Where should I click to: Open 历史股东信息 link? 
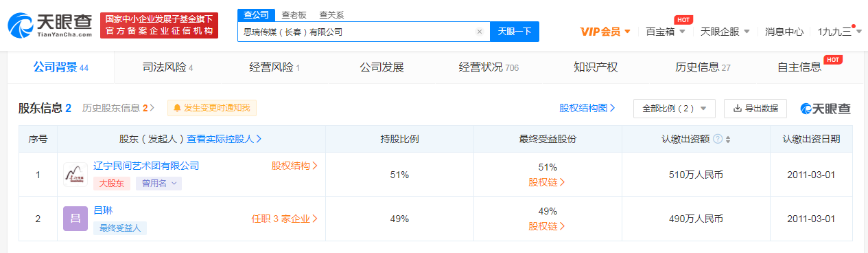pos(118,108)
